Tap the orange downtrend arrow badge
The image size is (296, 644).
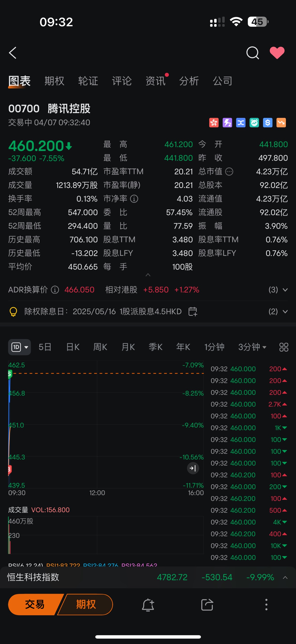click(x=281, y=123)
